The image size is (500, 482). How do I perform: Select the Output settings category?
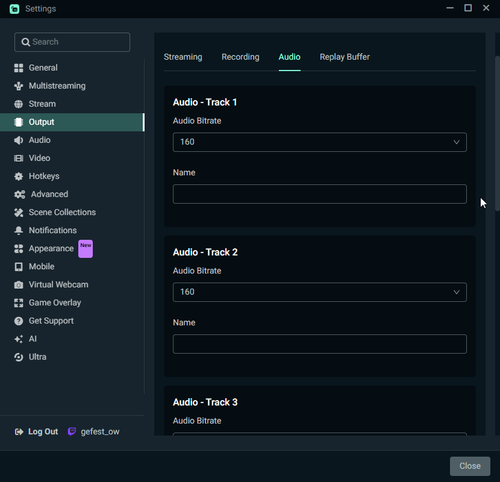(72, 122)
